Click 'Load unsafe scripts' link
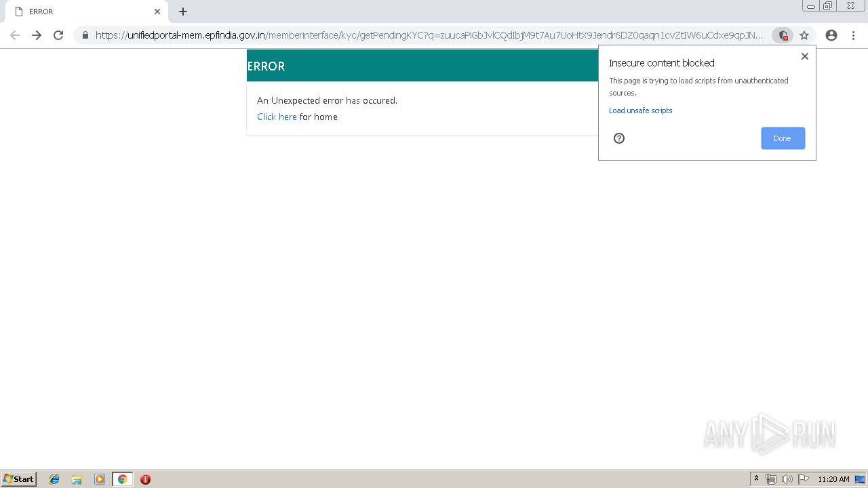This screenshot has width=868, height=488. pyautogui.click(x=640, y=110)
